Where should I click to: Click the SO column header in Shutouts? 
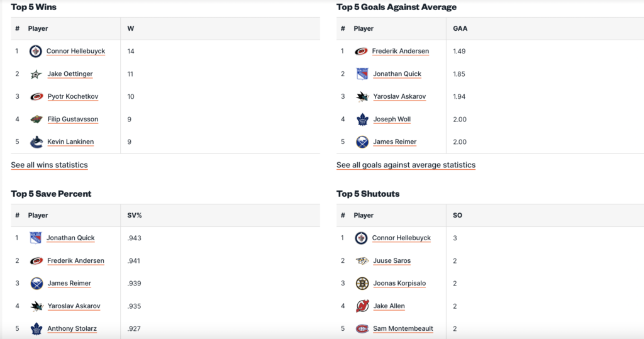click(458, 216)
